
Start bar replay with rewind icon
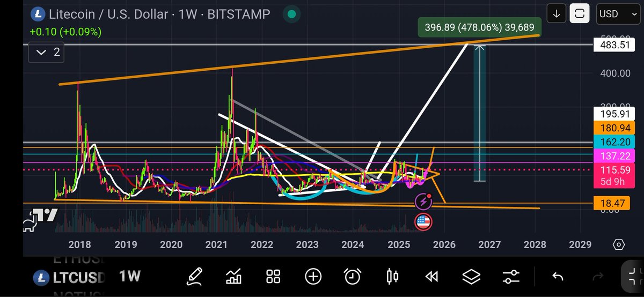click(431, 277)
